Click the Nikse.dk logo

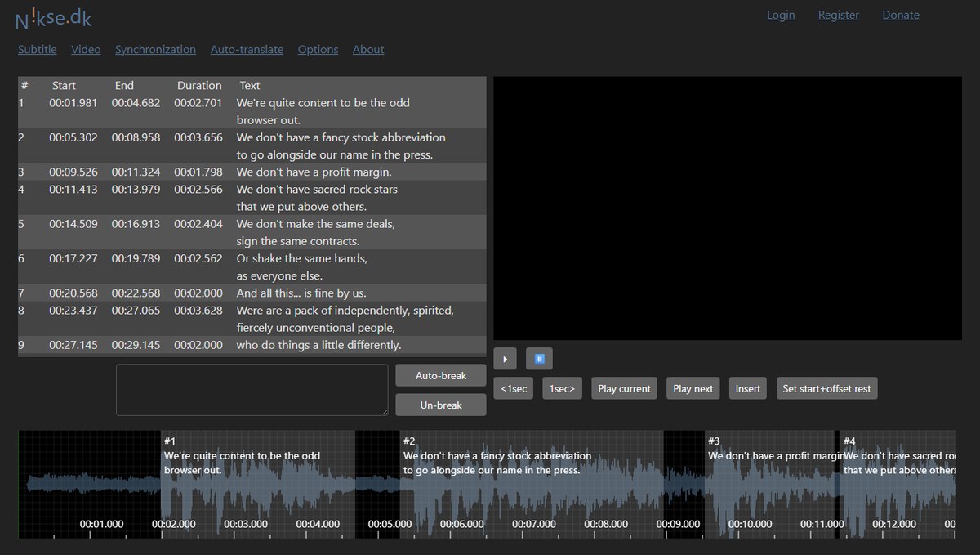point(53,16)
